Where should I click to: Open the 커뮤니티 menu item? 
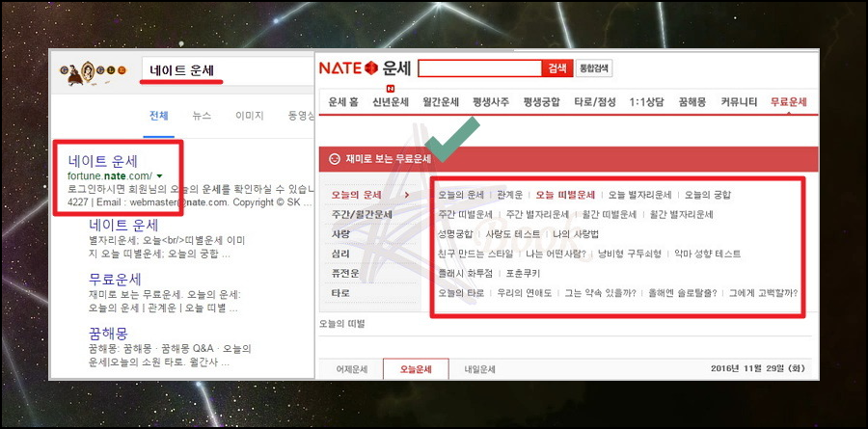point(739,102)
